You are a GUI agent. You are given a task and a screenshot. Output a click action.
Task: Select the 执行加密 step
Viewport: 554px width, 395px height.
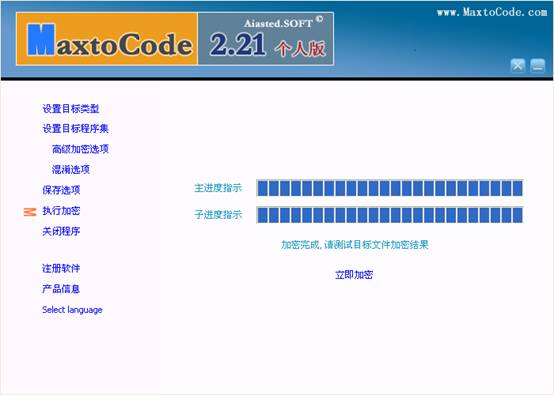click(x=61, y=211)
